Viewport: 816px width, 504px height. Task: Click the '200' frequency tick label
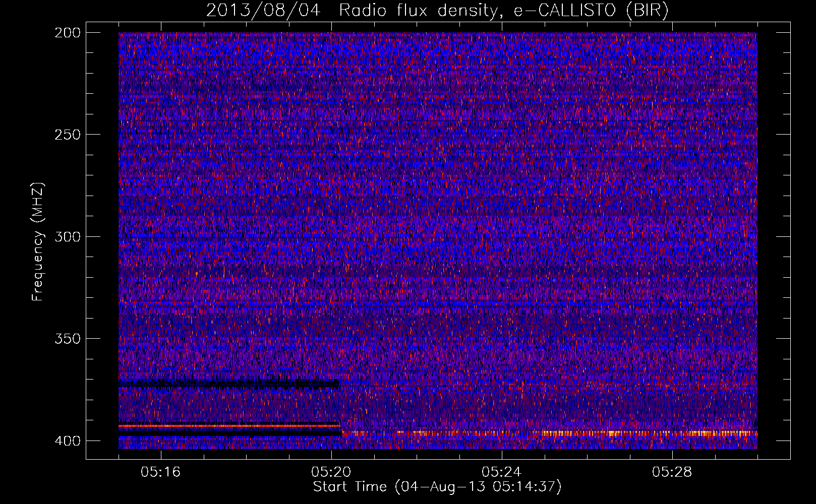(67, 33)
